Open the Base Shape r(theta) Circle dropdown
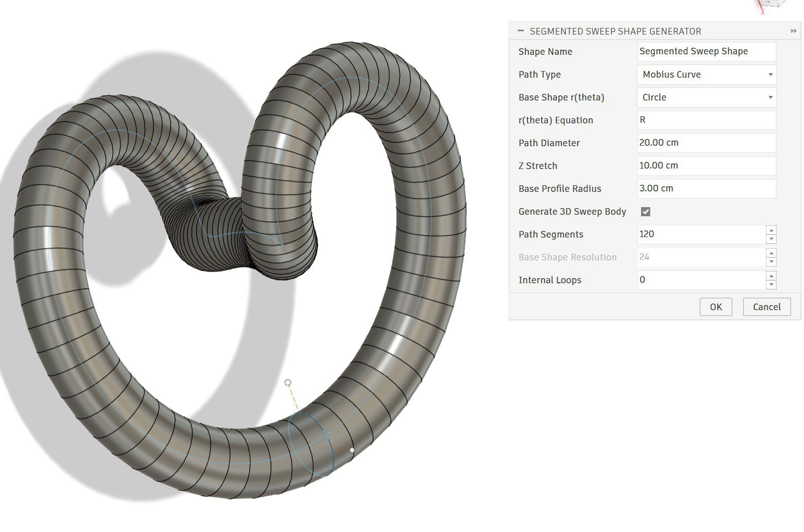 click(706, 97)
